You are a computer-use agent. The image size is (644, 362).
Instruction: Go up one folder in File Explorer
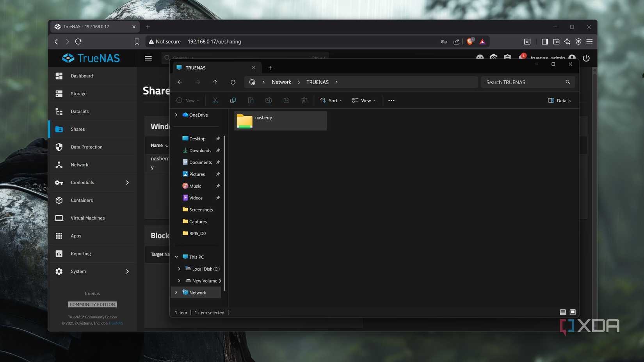pos(215,82)
